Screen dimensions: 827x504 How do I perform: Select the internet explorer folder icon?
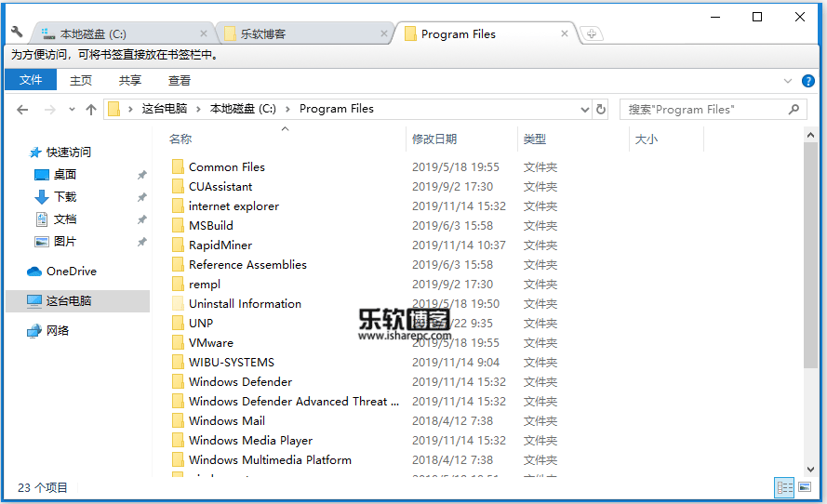178,206
